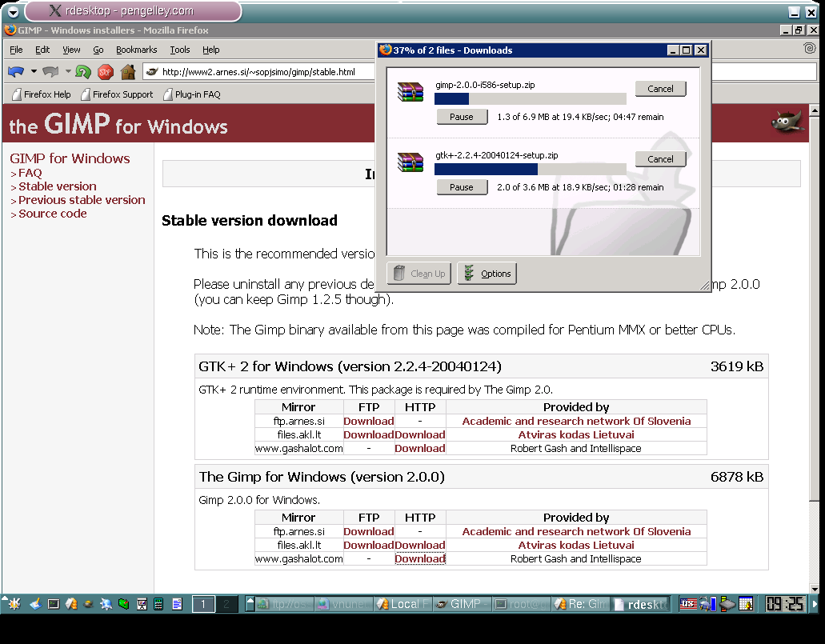Go to the Home page icon

pos(128,71)
